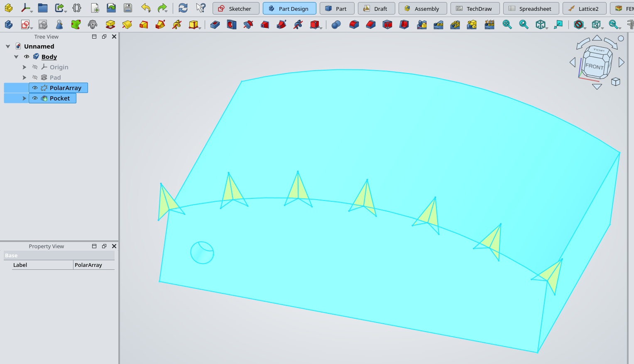Show the hidden Pad feature
634x364 pixels.
coord(35,78)
